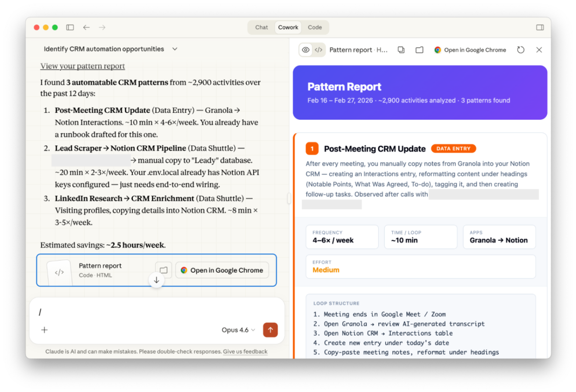
Task: Click the orange number 1 badge in the report
Action: click(x=312, y=148)
